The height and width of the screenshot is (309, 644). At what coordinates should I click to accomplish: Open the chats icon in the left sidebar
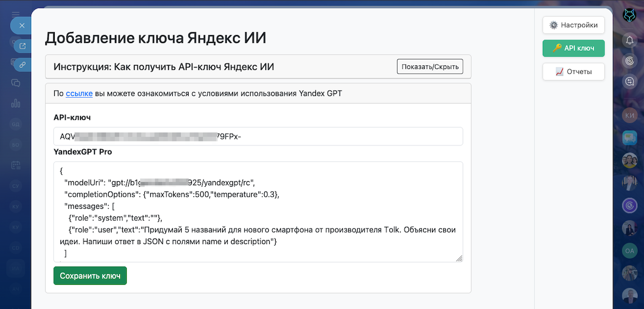point(16,83)
